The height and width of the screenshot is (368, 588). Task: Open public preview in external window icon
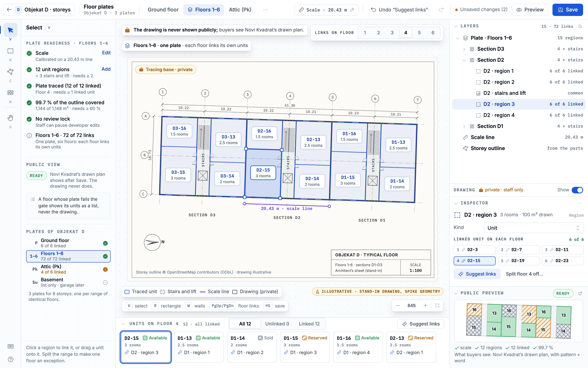click(x=580, y=293)
